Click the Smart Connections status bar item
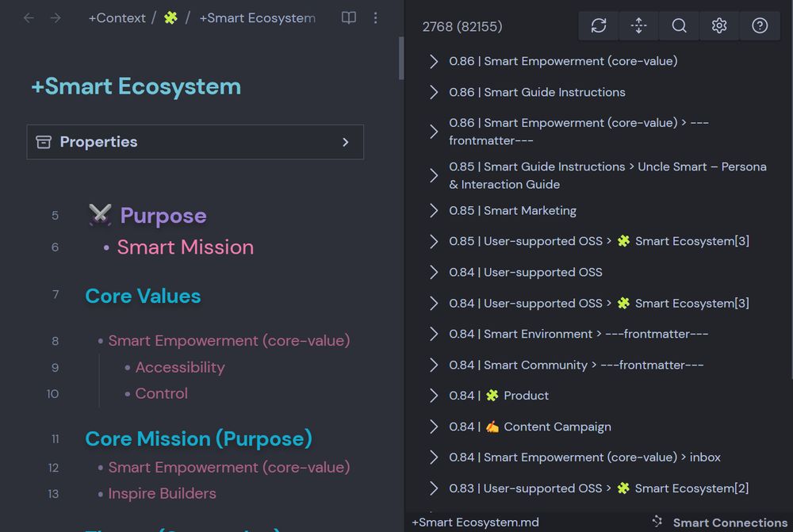The image size is (793, 532). (720, 522)
